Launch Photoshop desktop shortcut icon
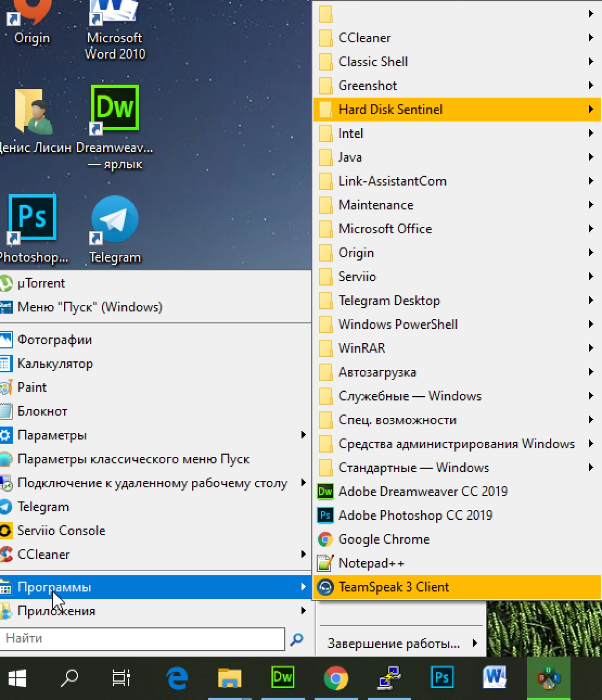The width and height of the screenshot is (602, 700). click(32, 228)
